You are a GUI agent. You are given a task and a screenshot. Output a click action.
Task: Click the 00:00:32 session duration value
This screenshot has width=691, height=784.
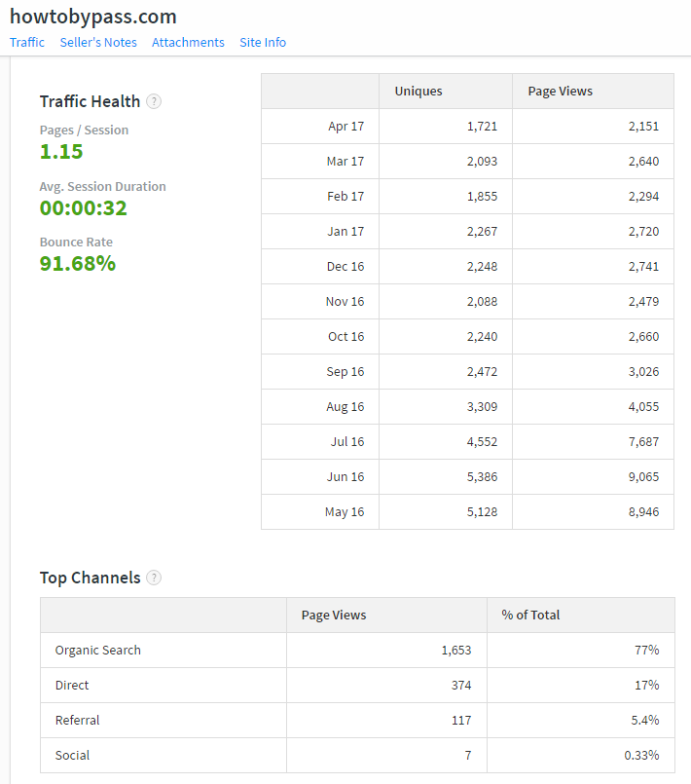84,207
